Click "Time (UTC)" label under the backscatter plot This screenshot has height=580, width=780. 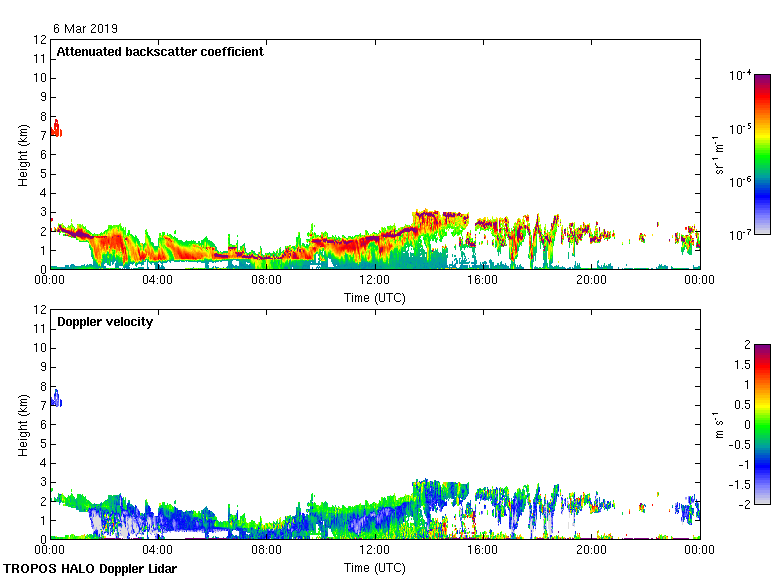[375, 298]
